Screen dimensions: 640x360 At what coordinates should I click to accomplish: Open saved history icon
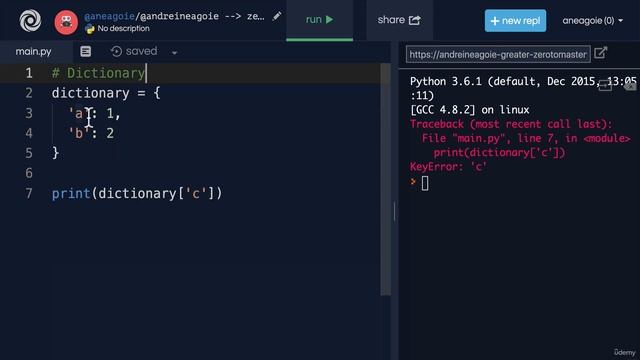pos(116,51)
